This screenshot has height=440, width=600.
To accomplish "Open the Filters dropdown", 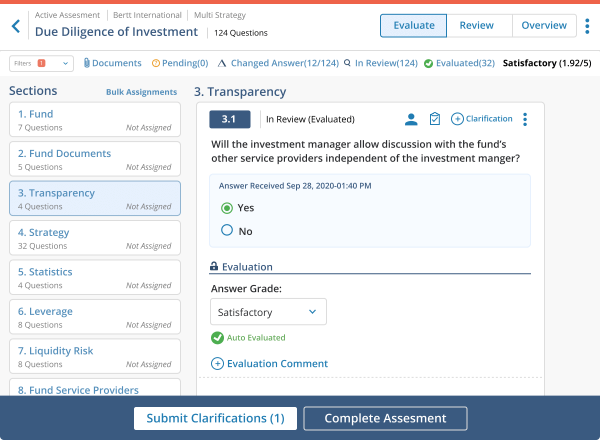I will click(x=41, y=64).
